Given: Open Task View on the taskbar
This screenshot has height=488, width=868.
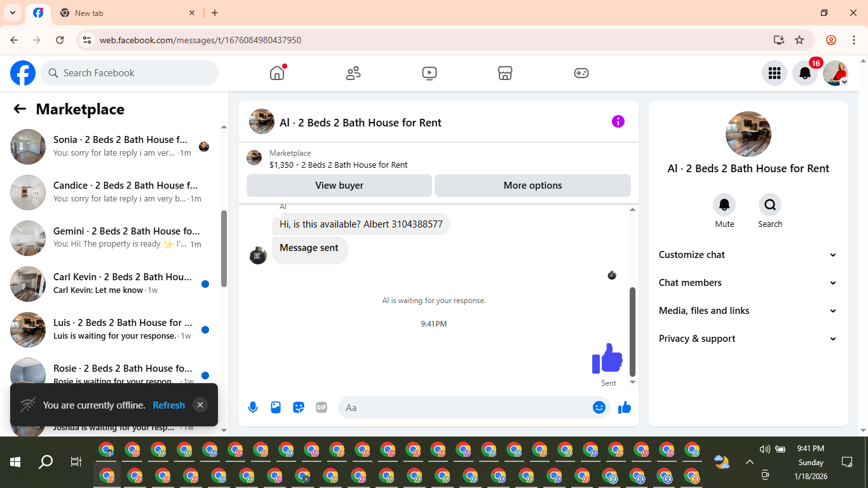Looking at the screenshot, I should coord(76,462).
